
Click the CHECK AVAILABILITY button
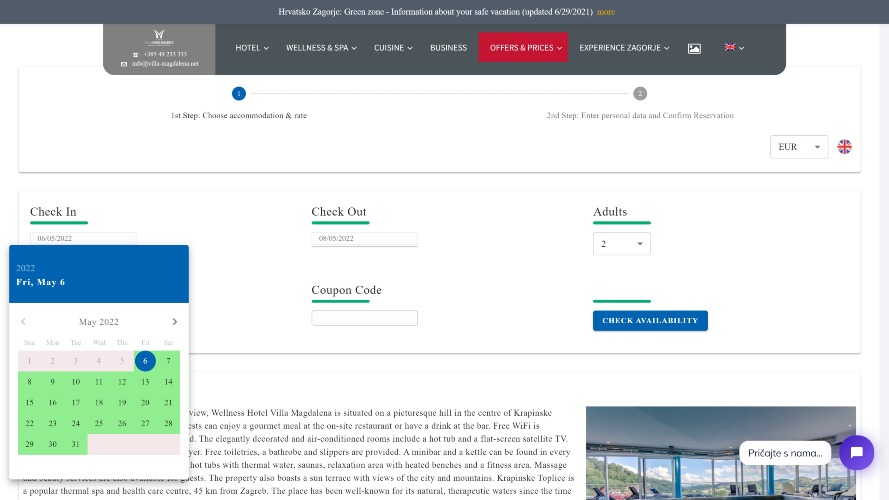pos(650,321)
